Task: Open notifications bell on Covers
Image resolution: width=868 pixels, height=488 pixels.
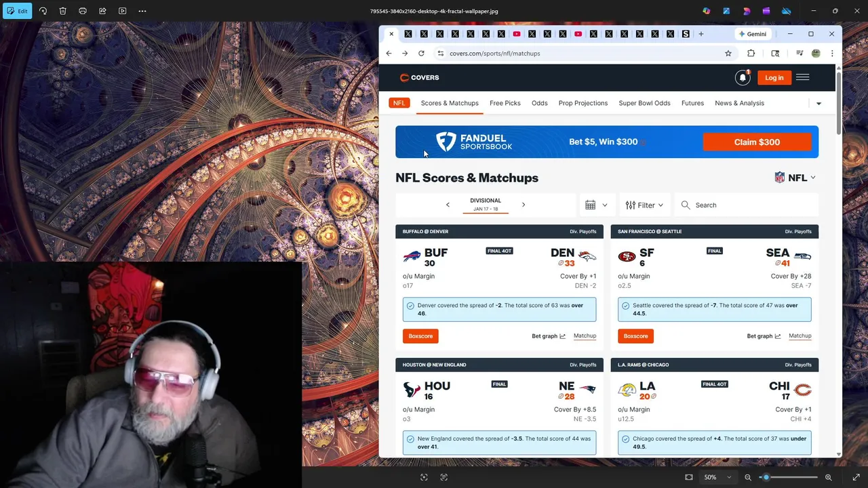Action: pyautogui.click(x=743, y=77)
